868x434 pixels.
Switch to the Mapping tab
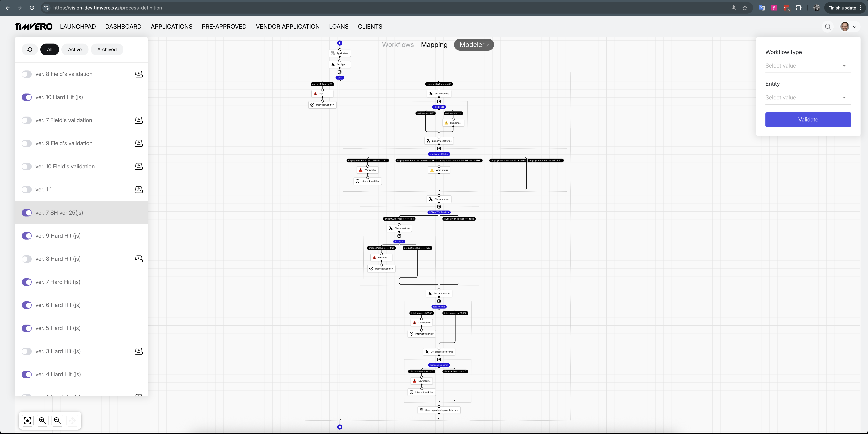click(434, 44)
